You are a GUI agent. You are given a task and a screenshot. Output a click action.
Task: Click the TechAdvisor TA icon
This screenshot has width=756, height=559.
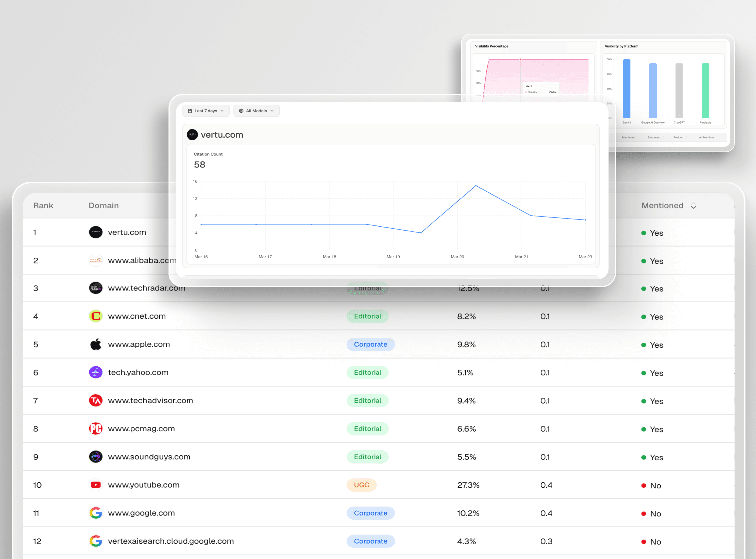[x=95, y=400]
